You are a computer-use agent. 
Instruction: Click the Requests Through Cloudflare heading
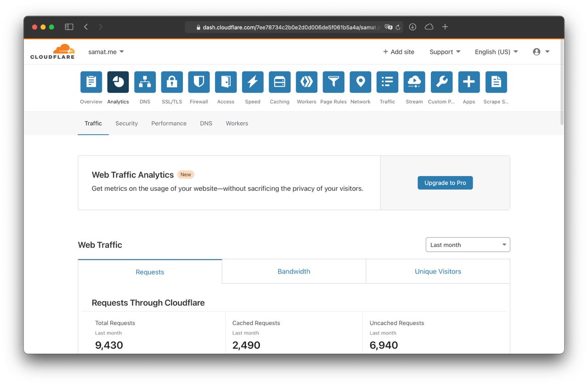point(148,303)
